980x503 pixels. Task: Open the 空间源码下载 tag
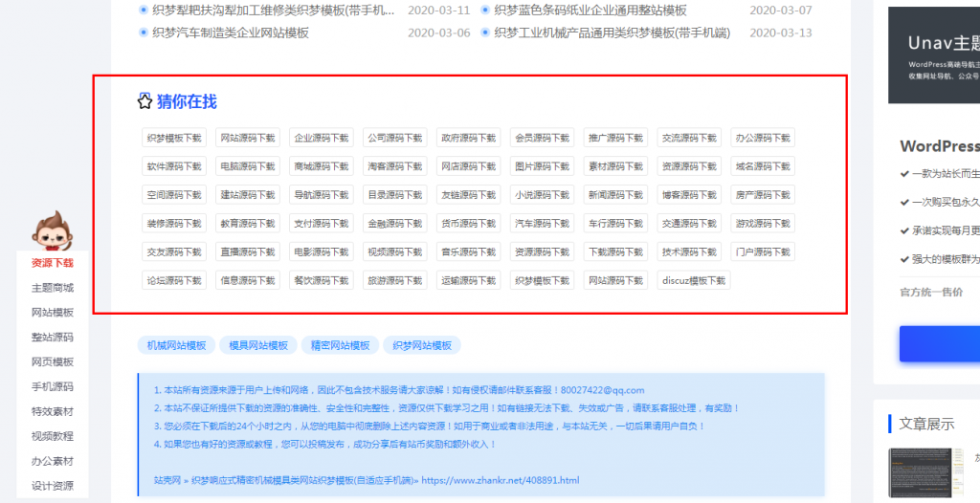(x=174, y=195)
